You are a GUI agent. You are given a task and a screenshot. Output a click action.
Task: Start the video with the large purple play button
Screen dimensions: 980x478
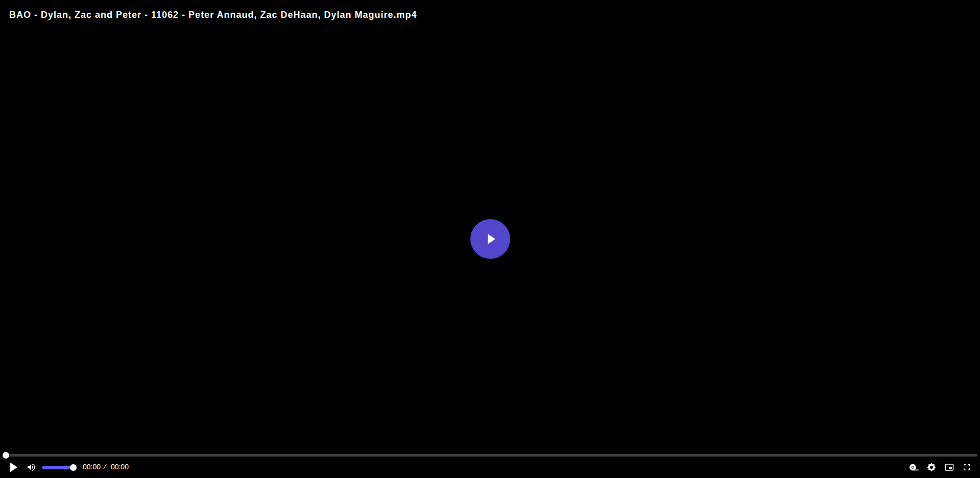click(x=490, y=239)
